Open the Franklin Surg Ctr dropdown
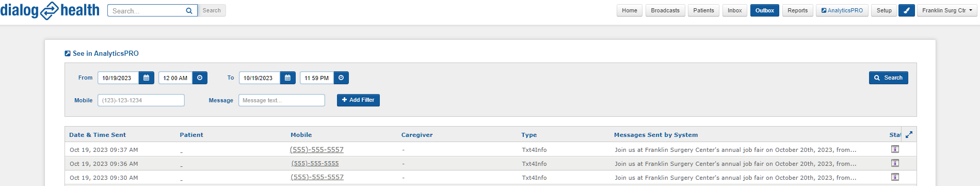This screenshot has height=186, width=980. pyautogui.click(x=947, y=10)
